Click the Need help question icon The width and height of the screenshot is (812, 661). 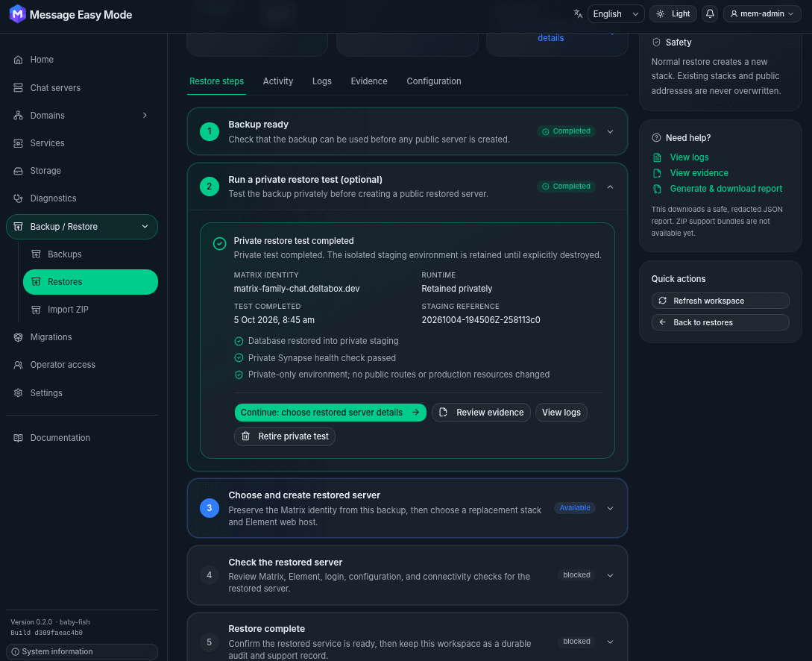656,138
